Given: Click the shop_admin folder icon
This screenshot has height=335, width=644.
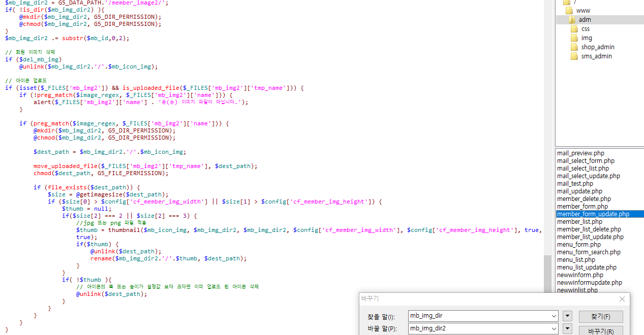Looking at the screenshot, I should (x=574, y=47).
